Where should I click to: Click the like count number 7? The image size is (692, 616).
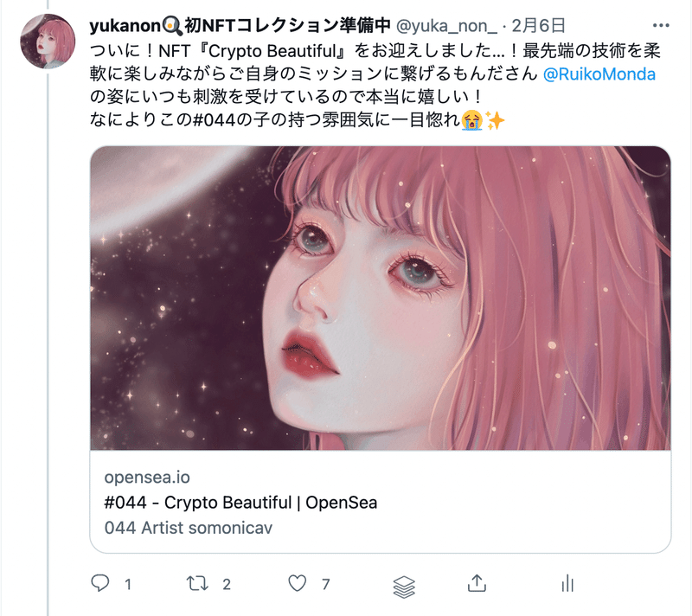326,585
